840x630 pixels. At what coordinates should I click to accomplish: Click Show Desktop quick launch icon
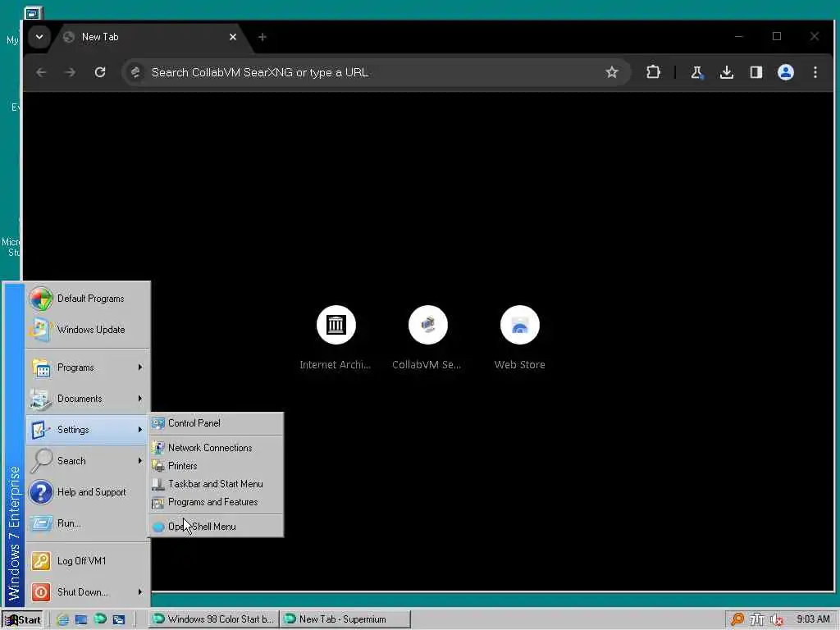pos(81,620)
